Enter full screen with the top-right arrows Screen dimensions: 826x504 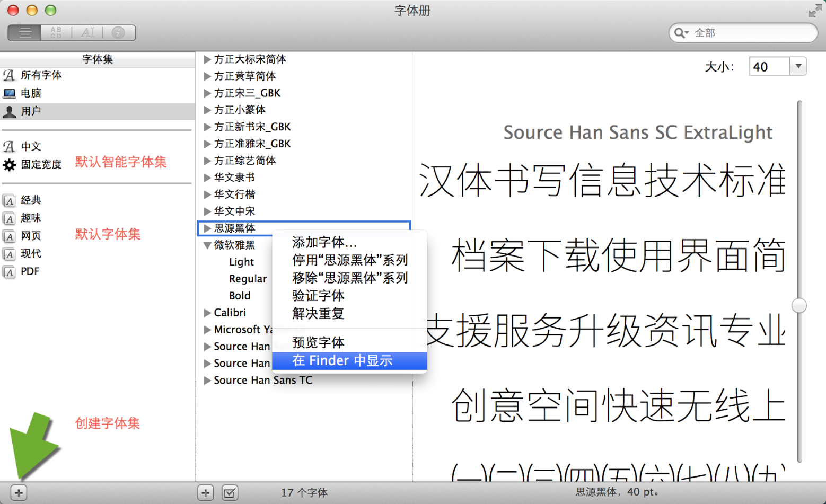(815, 11)
